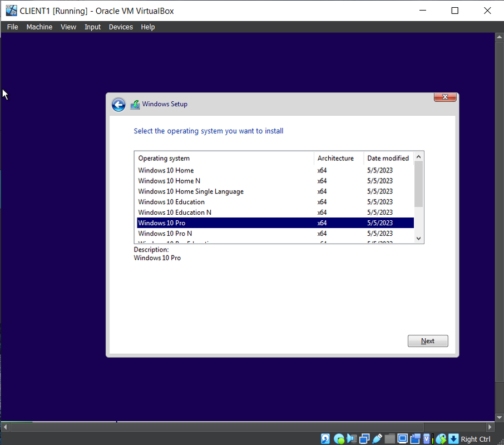Screen dimensions: 504x445
Task: Open the Devices menu
Action: click(x=121, y=27)
